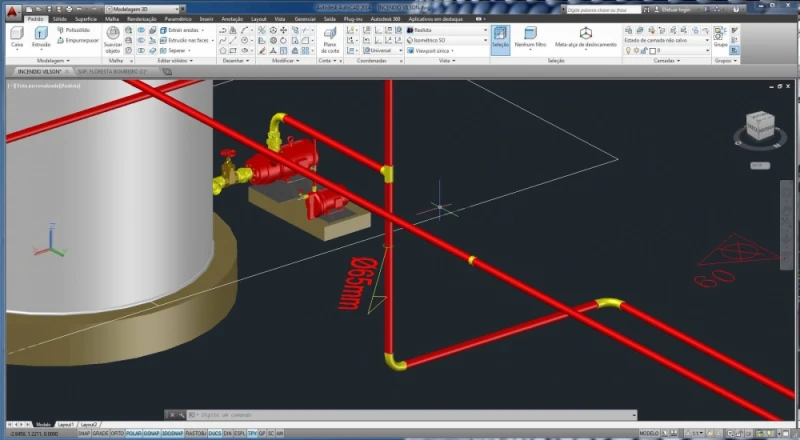The image size is (800, 440).
Task: Click the Extrusão tool icon
Action: (41, 36)
